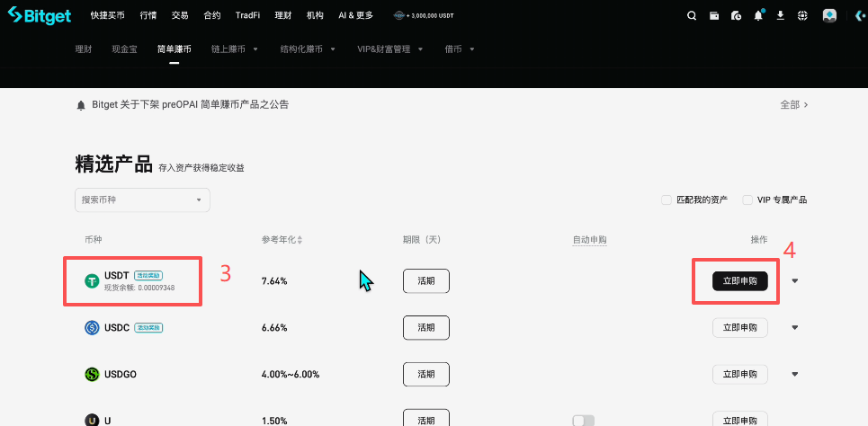Open the wallet assets icon
This screenshot has height=426, width=868.
[714, 15]
